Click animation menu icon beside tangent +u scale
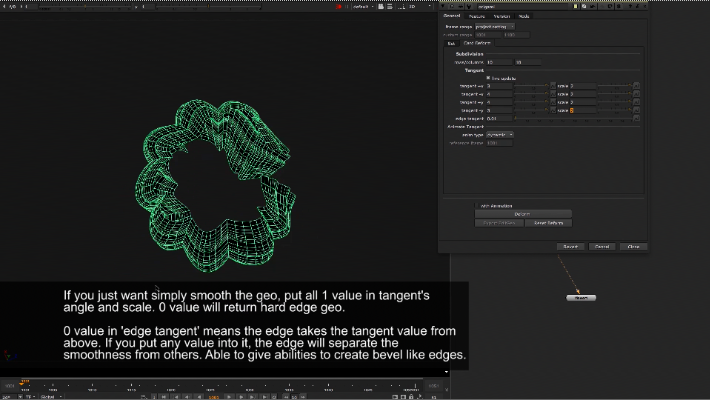 637,86
